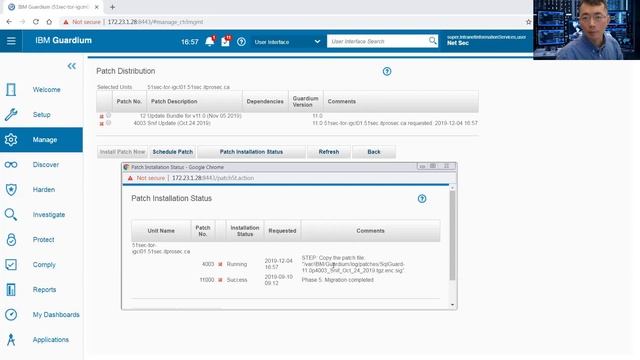Click the browser back arrow

[9, 22]
